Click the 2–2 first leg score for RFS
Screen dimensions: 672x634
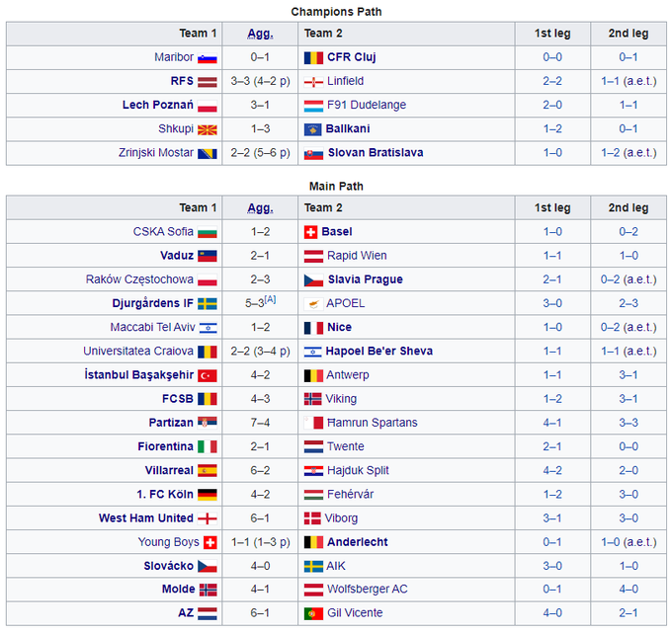click(x=552, y=81)
